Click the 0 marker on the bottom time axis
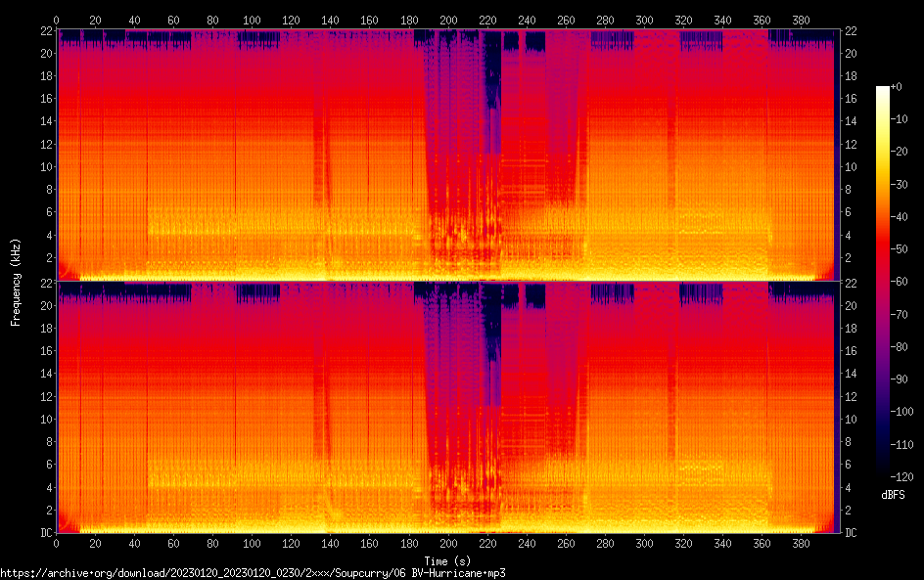Image resolution: width=924 pixels, height=580 pixels. tap(56, 544)
